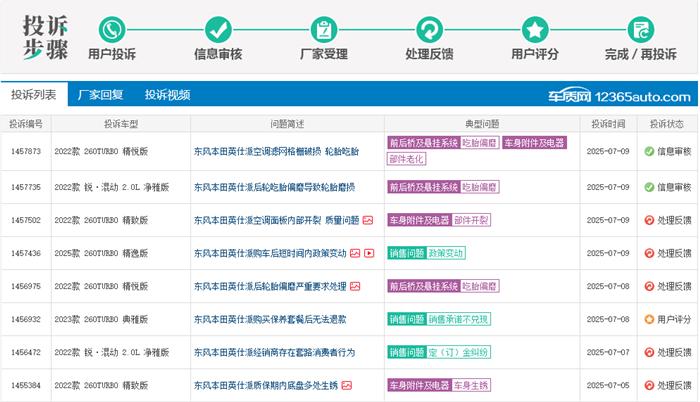Click the 信息审核 checkmark step icon
This screenshot has height=402, width=700.
click(218, 30)
